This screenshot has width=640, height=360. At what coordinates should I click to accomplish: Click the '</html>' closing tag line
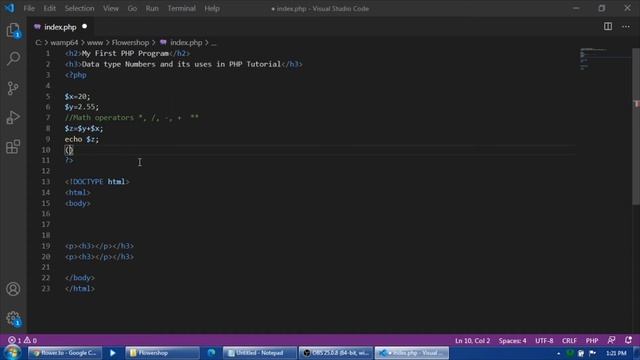coord(80,289)
